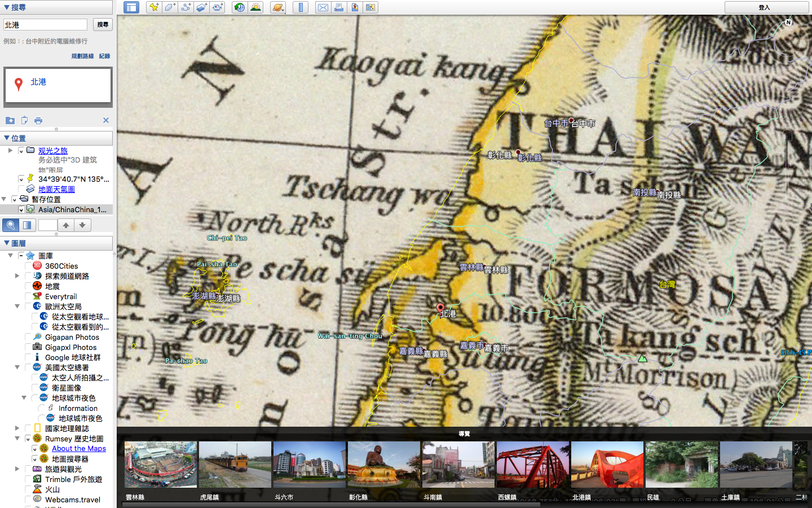Image resolution: width=812 pixels, height=508 pixels.
Task: Select the Google 地球社群 layer row
Action: point(73,357)
